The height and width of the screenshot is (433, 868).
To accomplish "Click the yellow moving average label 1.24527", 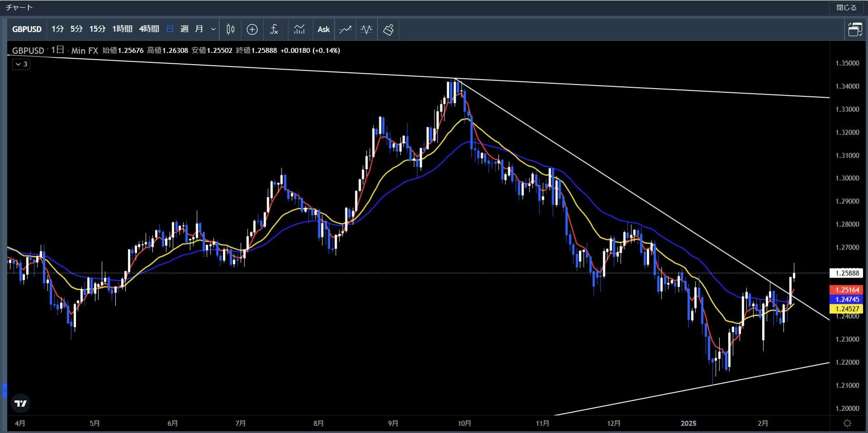I will [847, 309].
